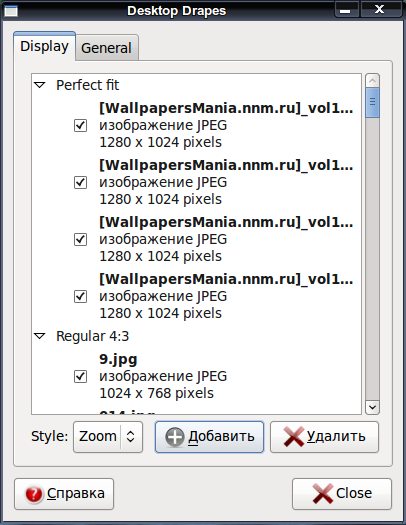Viewport: 406px width, 525px height.
Task: Switch to the Display tab
Action: [x=44, y=46]
